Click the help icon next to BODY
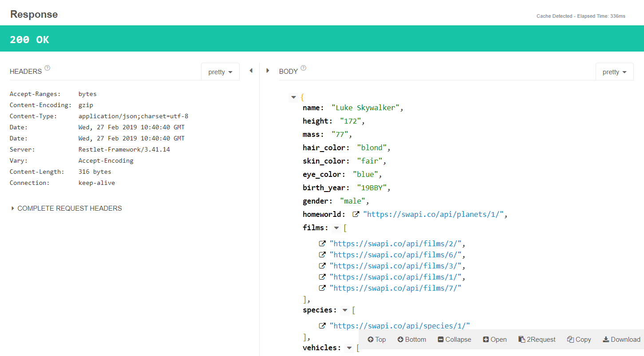Viewport: 644px width, 356px height. coord(304,68)
